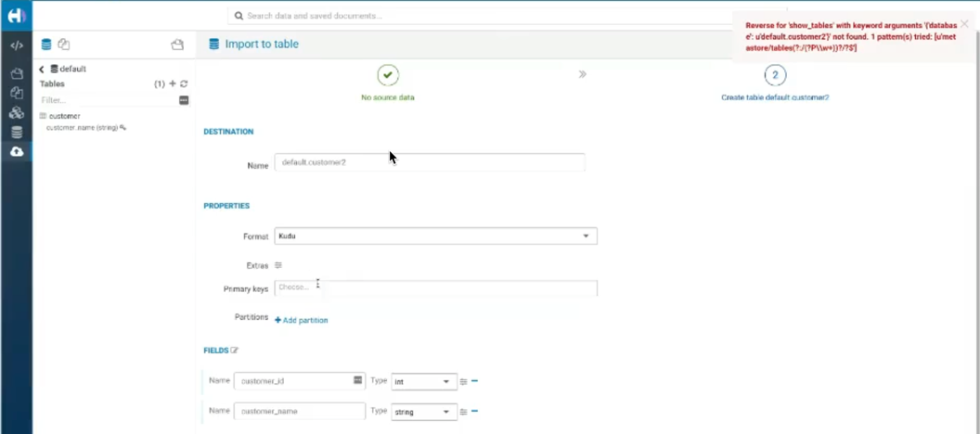
Task: Go back from the default database
Action: pyautogui.click(x=42, y=70)
